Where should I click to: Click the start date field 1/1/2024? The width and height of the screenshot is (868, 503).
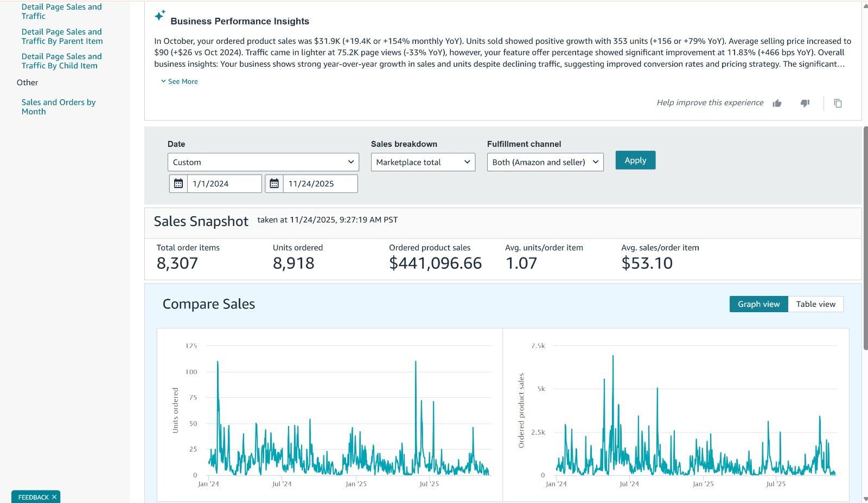[225, 184]
